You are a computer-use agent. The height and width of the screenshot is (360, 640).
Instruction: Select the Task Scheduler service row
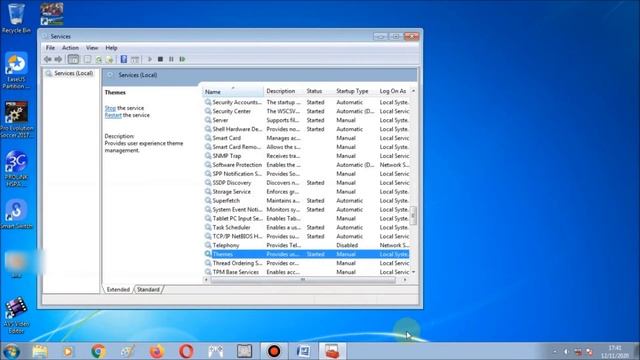pos(307,227)
